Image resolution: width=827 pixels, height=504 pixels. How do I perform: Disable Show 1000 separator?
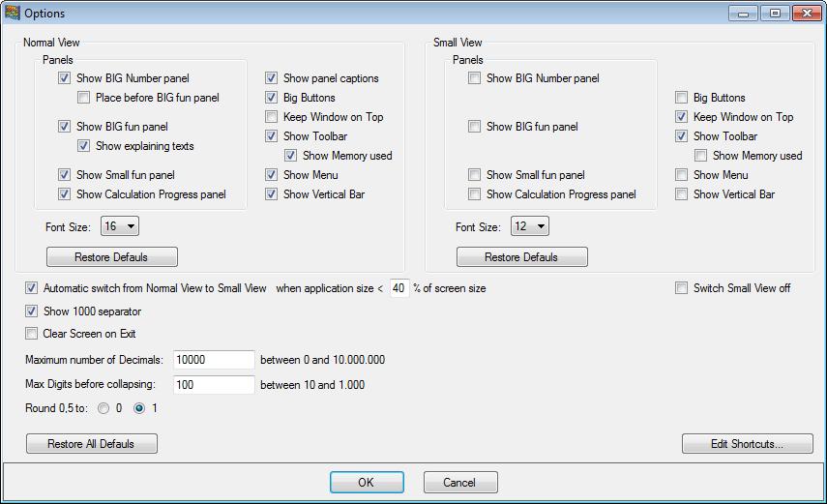coord(32,311)
